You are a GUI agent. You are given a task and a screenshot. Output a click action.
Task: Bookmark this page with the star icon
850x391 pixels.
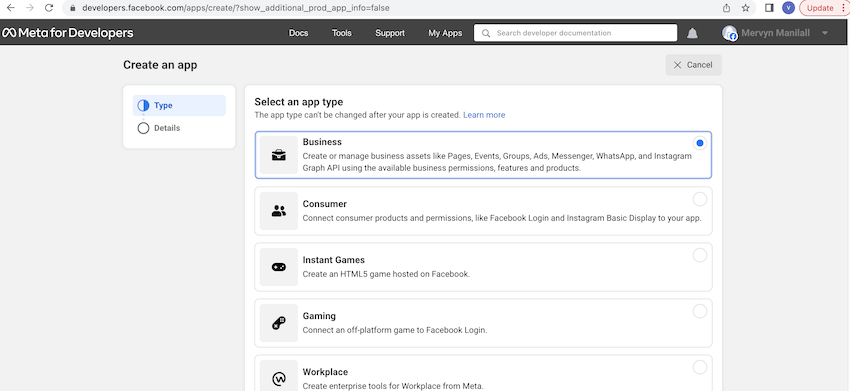745,8
